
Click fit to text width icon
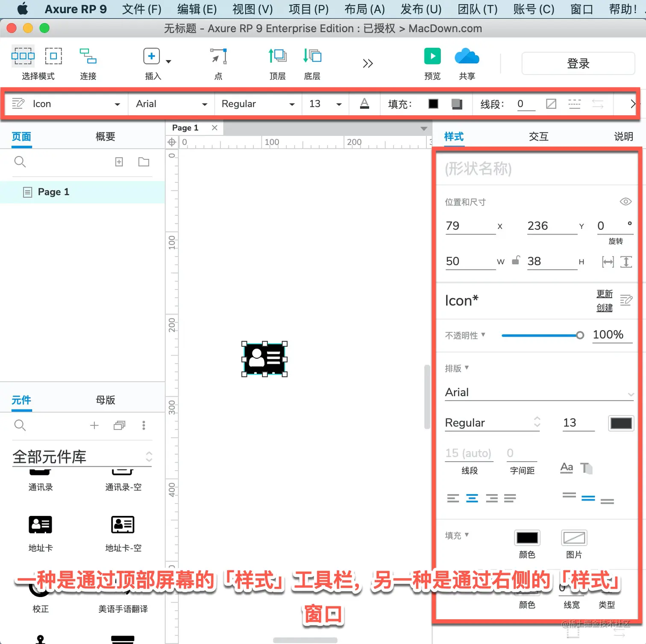[608, 262]
